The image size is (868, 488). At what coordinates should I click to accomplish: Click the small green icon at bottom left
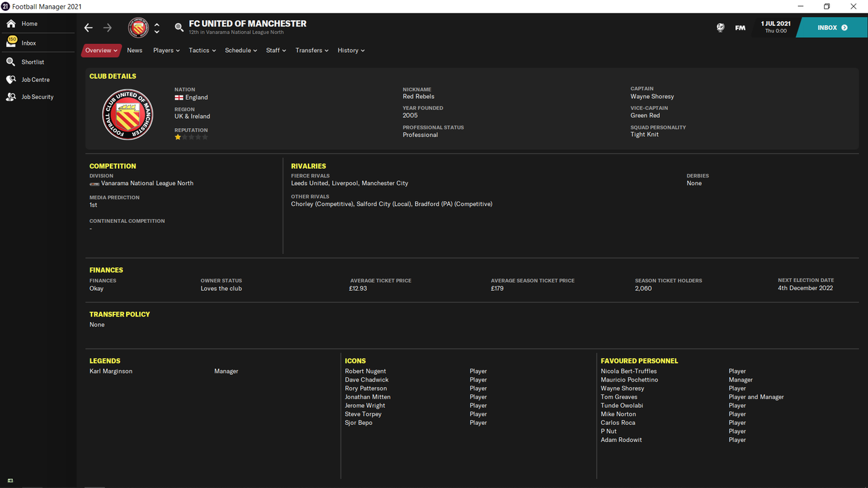pyautogui.click(x=10, y=481)
